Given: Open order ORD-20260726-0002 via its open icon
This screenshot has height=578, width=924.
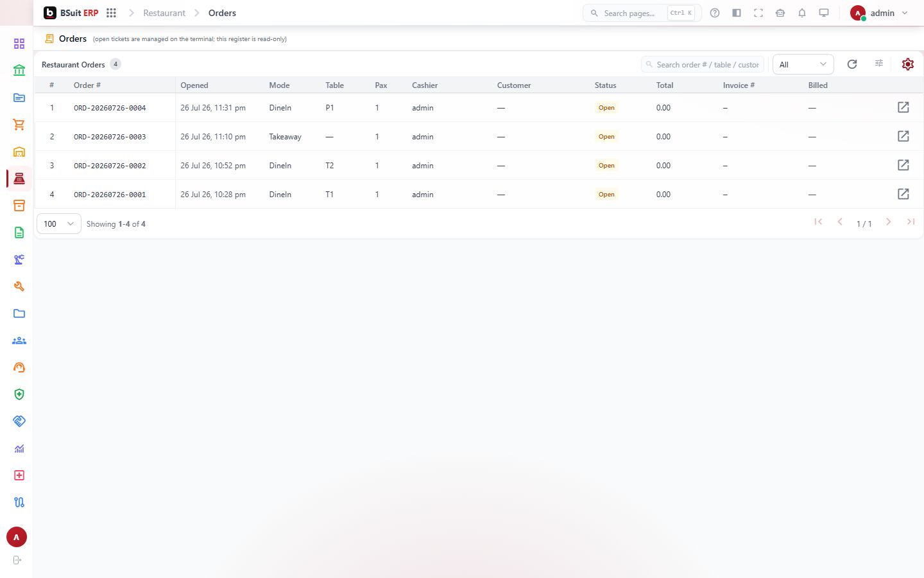Looking at the screenshot, I should [x=903, y=165].
